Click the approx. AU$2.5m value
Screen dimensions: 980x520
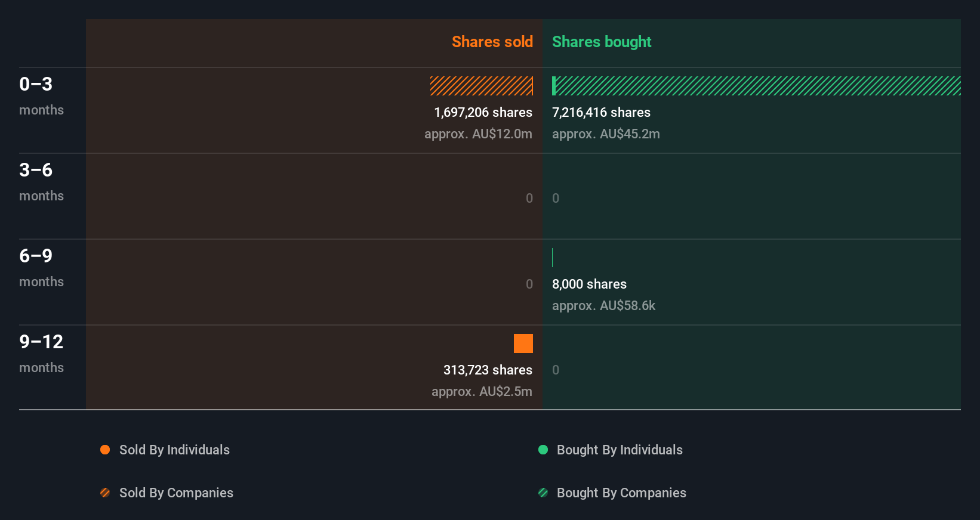(x=482, y=391)
